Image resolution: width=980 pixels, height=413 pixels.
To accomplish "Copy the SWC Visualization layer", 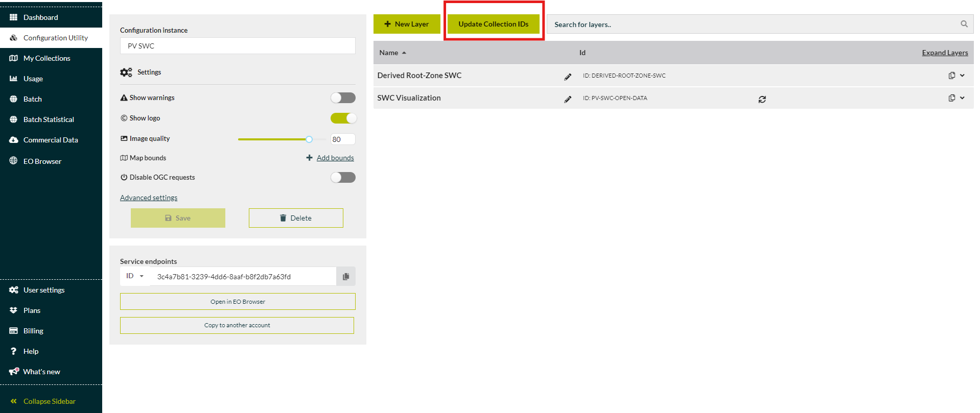I will click(952, 98).
